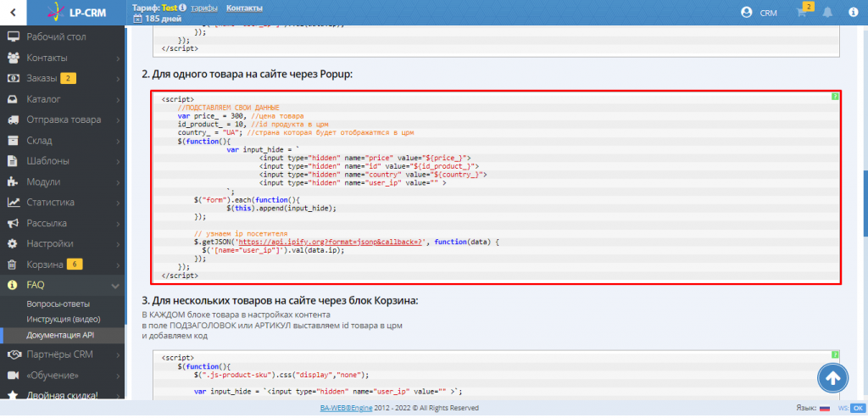
Task: Collapse FAQ section chevron
Action: tap(115, 286)
